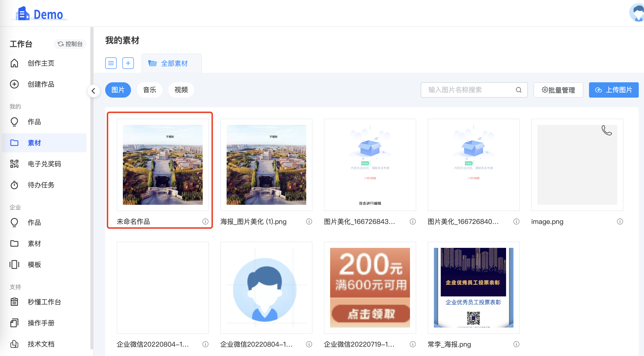Click the 控制台 switch button
This screenshot has height=356, width=644.
70,44
